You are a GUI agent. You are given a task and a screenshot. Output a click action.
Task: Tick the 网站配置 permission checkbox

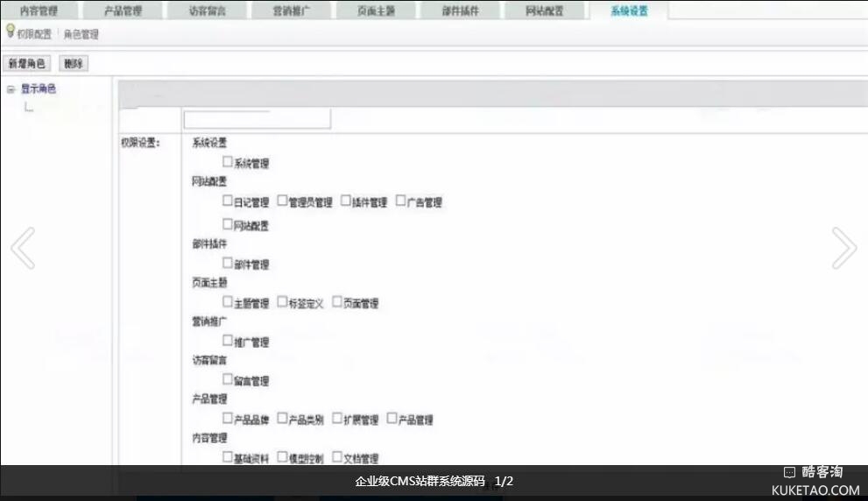[x=227, y=224]
